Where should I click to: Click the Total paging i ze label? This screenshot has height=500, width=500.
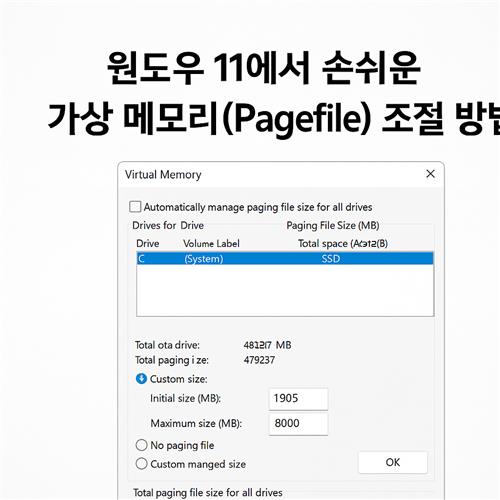click(x=172, y=360)
